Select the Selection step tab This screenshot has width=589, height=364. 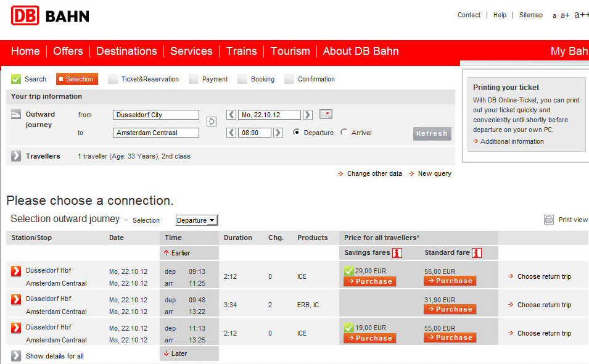coord(77,79)
